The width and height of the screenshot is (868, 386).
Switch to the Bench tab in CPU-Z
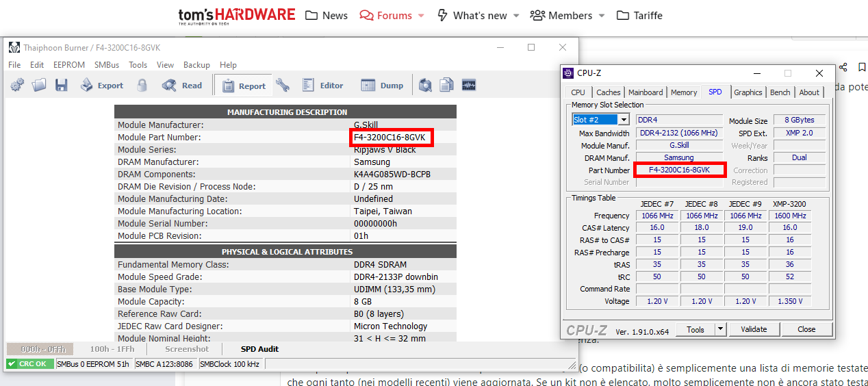pyautogui.click(x=780, y=92)
